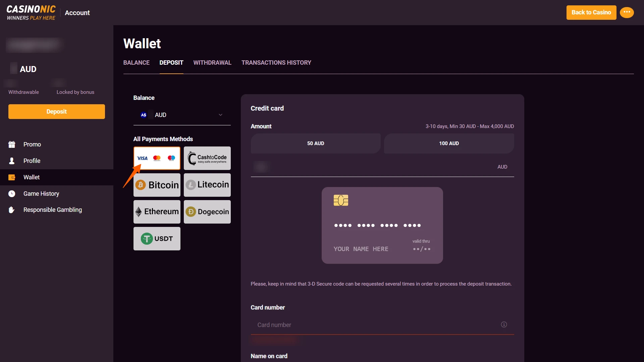Screen dimensions: 644x362
Task: Switch to the Withdrawal tab
Action: [212, 63]
